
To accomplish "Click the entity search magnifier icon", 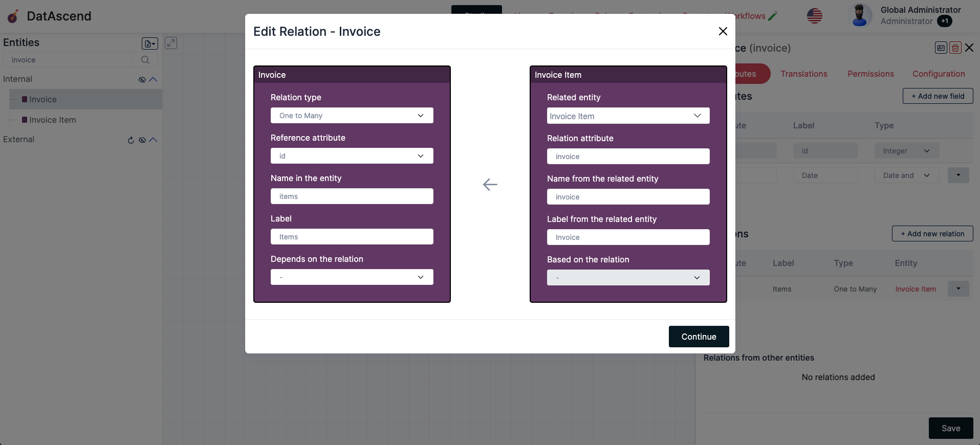I will (x=145, y=60).
